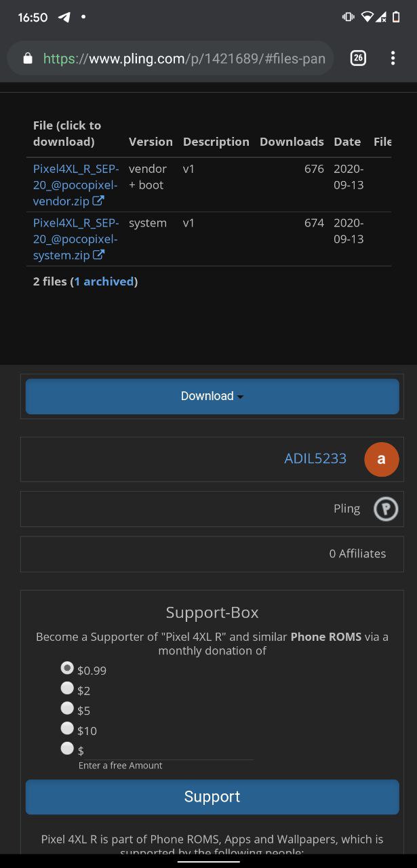This screenshot has height=868, width=417.
Task: Click the blue Support button
Action: point(212,797)
